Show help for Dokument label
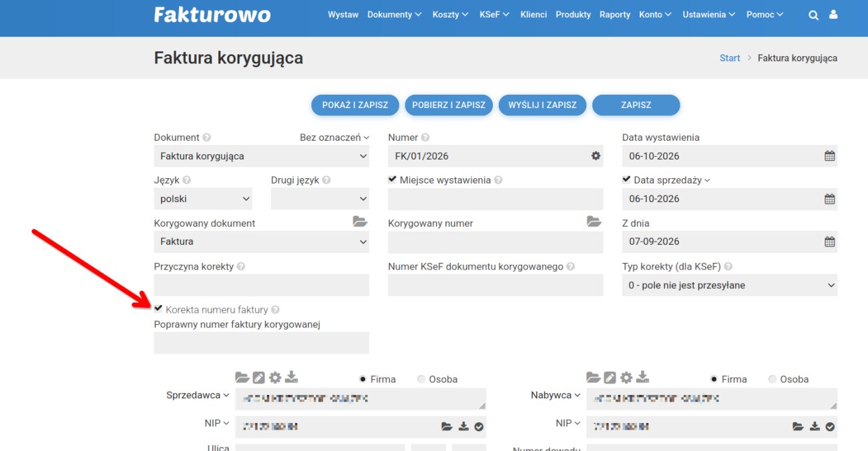The height and width of the screenshot is (451, 868). [206, 137]
